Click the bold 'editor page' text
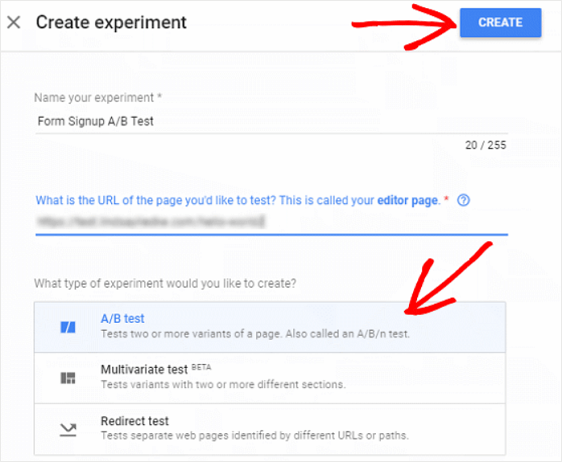 tap(408, 200)
